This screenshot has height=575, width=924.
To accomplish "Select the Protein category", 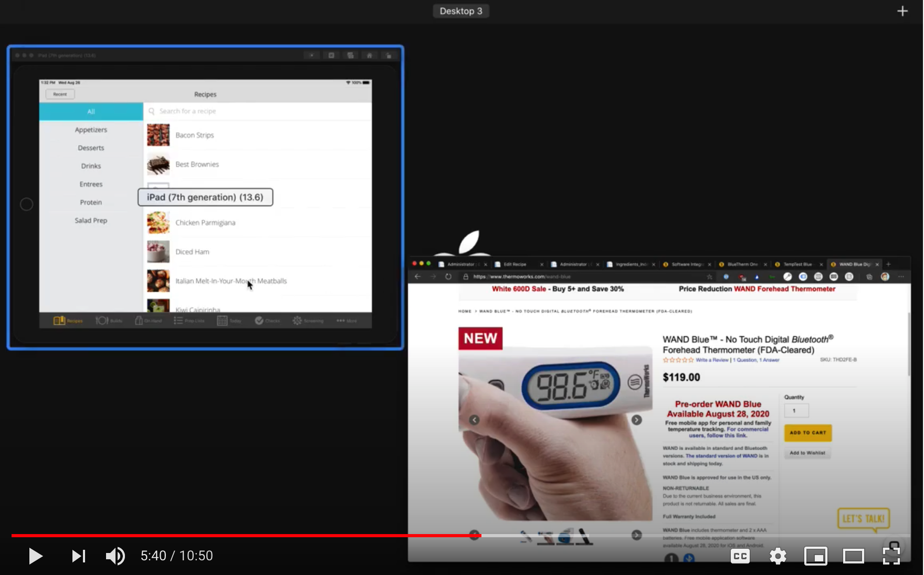I will coord(91,202).
